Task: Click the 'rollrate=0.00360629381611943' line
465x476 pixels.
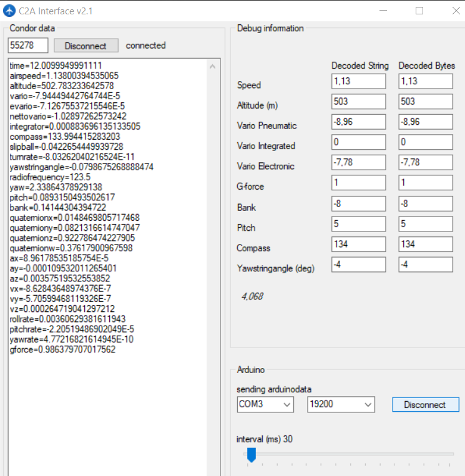Action: click(x=67, y=319)
